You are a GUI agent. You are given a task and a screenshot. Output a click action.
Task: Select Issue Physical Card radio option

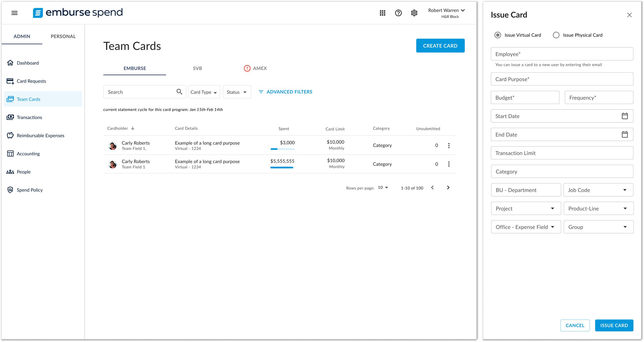pyautogui.click(x=556, y=35)
